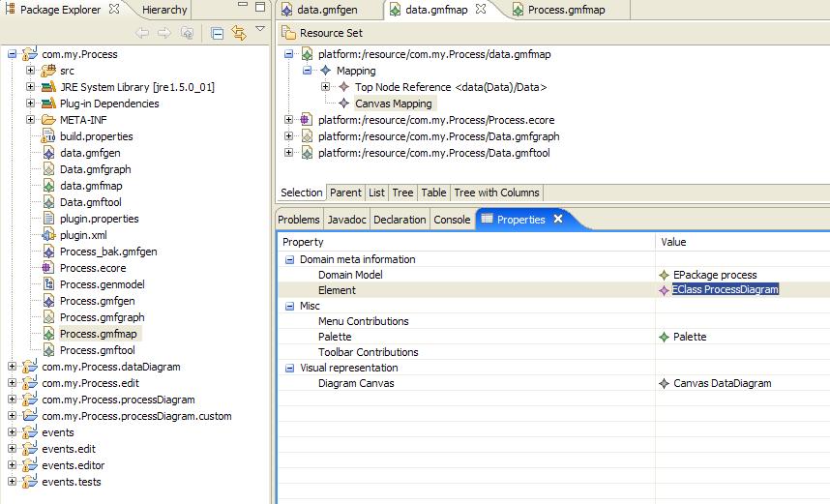
Task: Open the Process.gmfmap editor tab
Action: (566, 10)
